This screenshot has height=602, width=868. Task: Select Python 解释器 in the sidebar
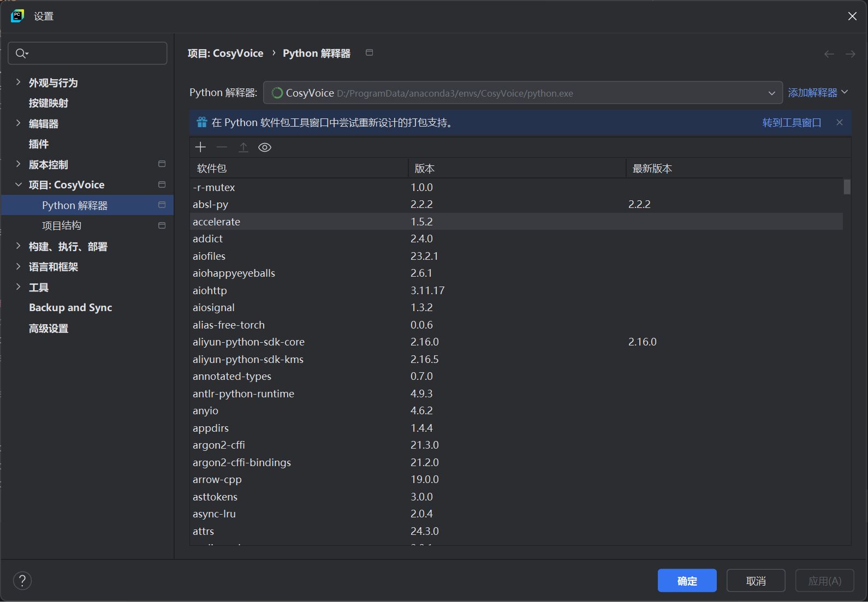(x=87, y=205)
